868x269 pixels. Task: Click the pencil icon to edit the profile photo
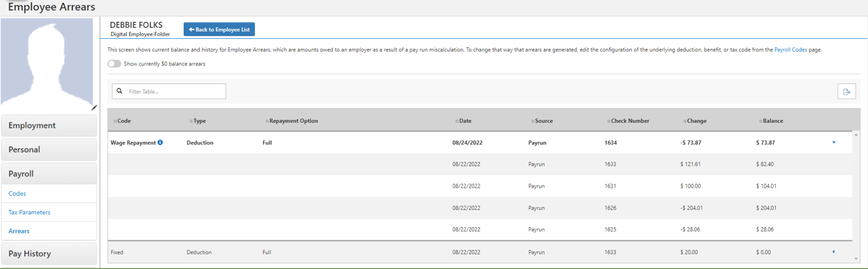(x=94, y=108)
